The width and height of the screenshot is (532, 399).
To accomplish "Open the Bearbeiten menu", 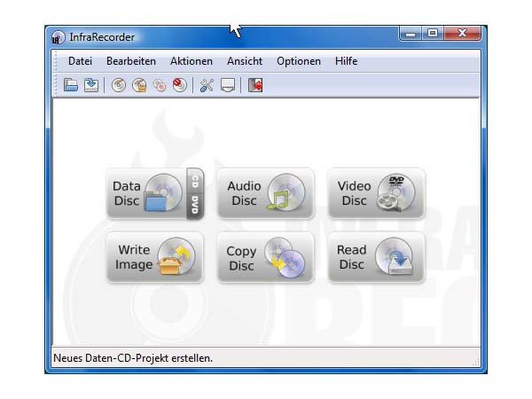I will tap(130, 61).
